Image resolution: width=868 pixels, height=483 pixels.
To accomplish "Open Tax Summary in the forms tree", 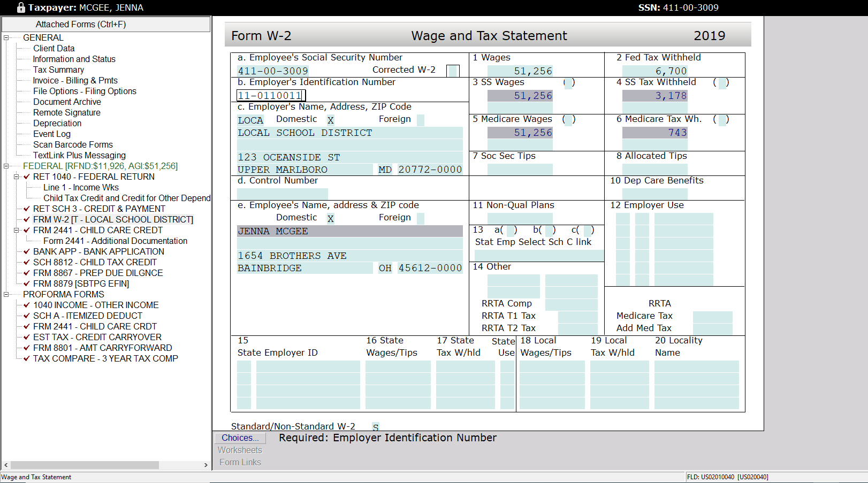I will pyautogui.click(x=58, y=70).
